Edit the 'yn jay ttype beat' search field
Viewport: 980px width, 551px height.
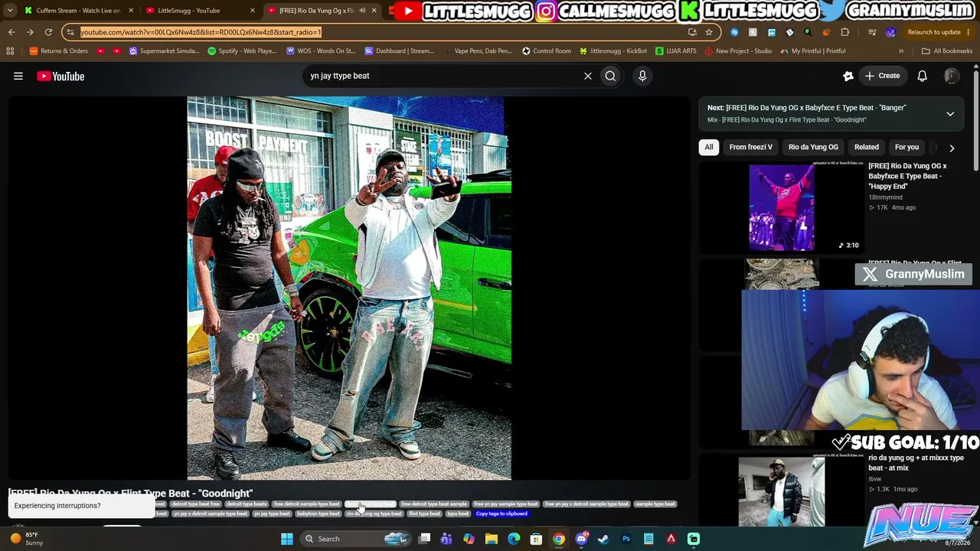click(443, 76)
